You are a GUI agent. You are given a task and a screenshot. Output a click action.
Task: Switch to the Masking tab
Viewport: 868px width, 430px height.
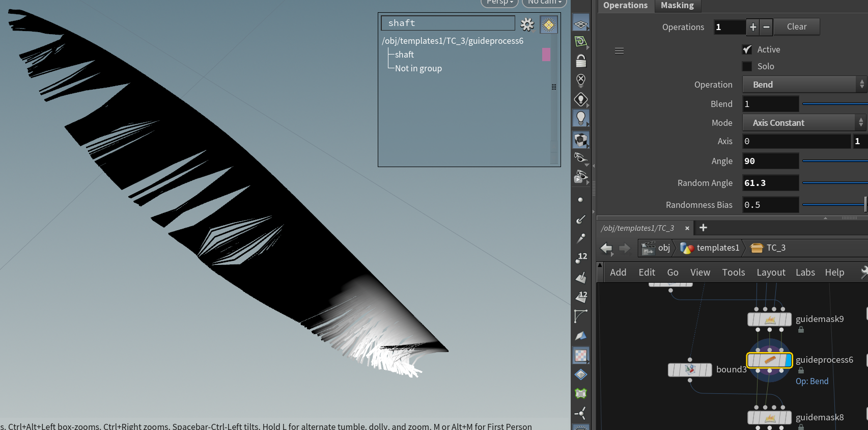677,6
